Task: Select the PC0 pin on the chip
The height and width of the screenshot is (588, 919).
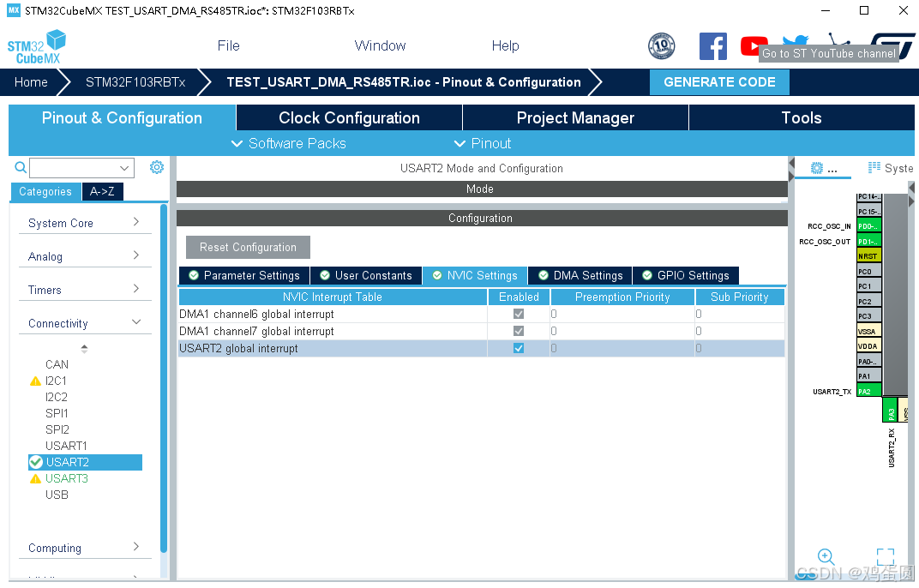Action: click(x=868, y=272)
